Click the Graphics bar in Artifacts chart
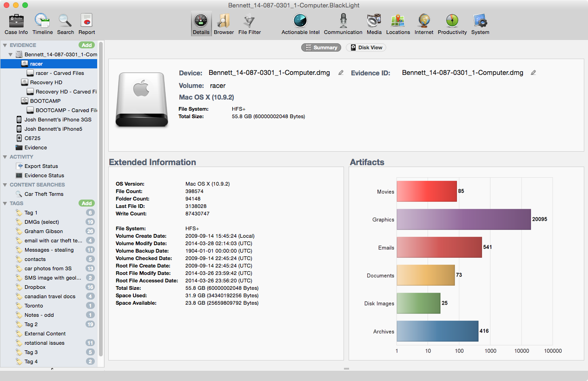This screenshot has height=381, width=588. (463, 219)
